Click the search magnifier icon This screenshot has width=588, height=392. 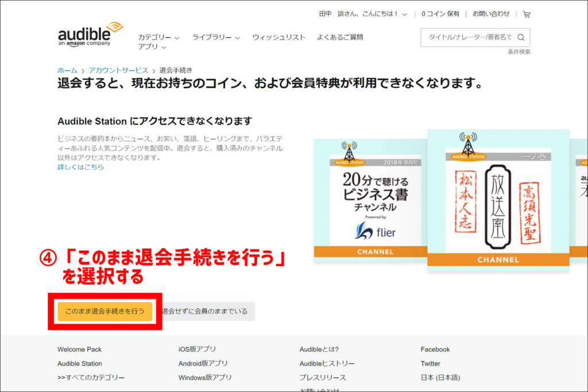[521, 37]
